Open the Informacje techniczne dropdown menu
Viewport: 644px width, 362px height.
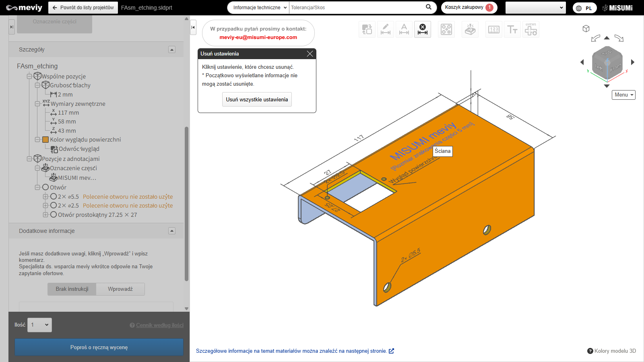[259, 8]
